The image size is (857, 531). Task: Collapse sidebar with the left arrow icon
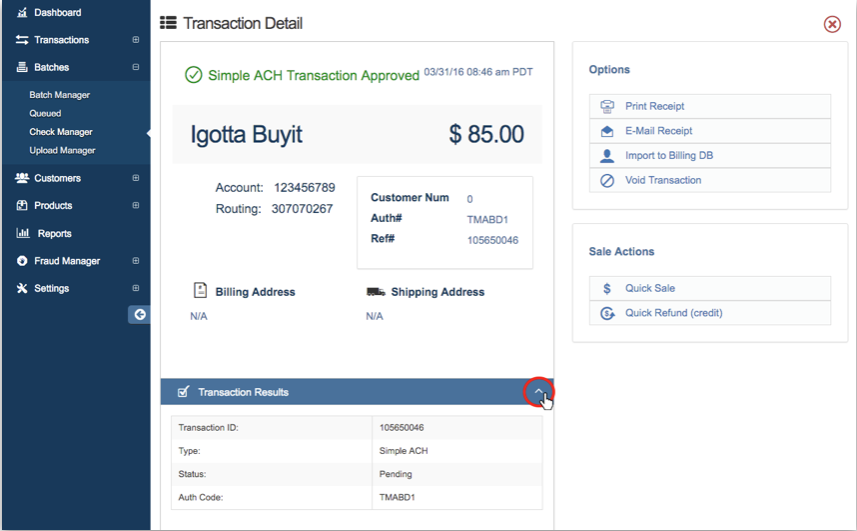pos(140,314)
